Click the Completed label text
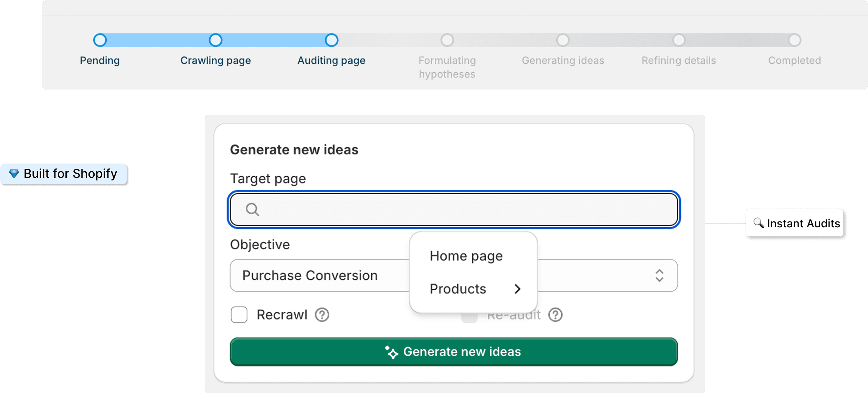 [x=794, y=61]
